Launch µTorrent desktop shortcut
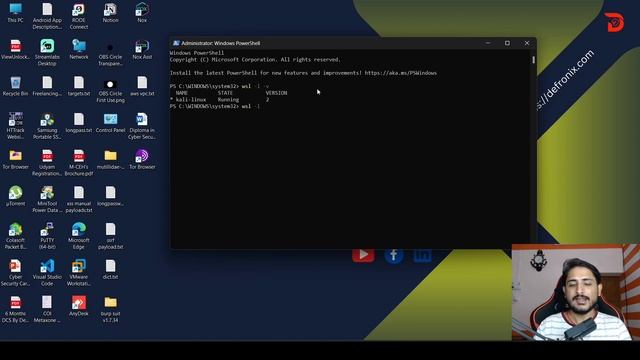 (16, 196)
